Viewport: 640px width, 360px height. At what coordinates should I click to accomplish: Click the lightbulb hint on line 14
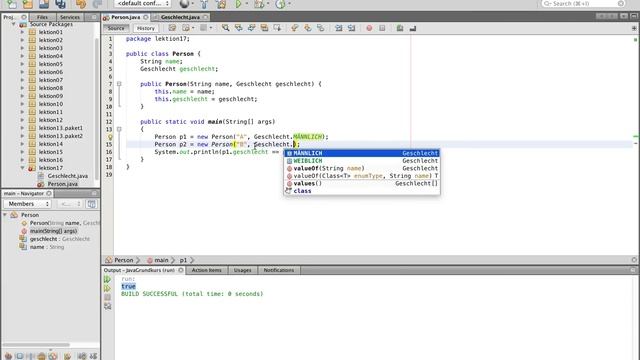110,137
